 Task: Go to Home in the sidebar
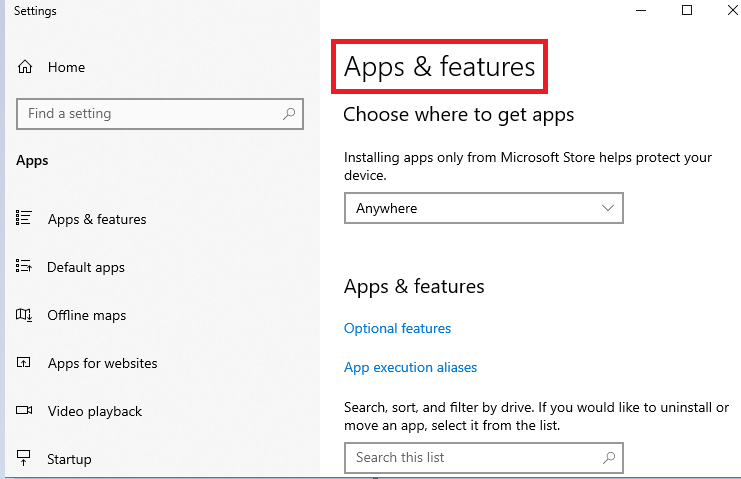[66, 67]
